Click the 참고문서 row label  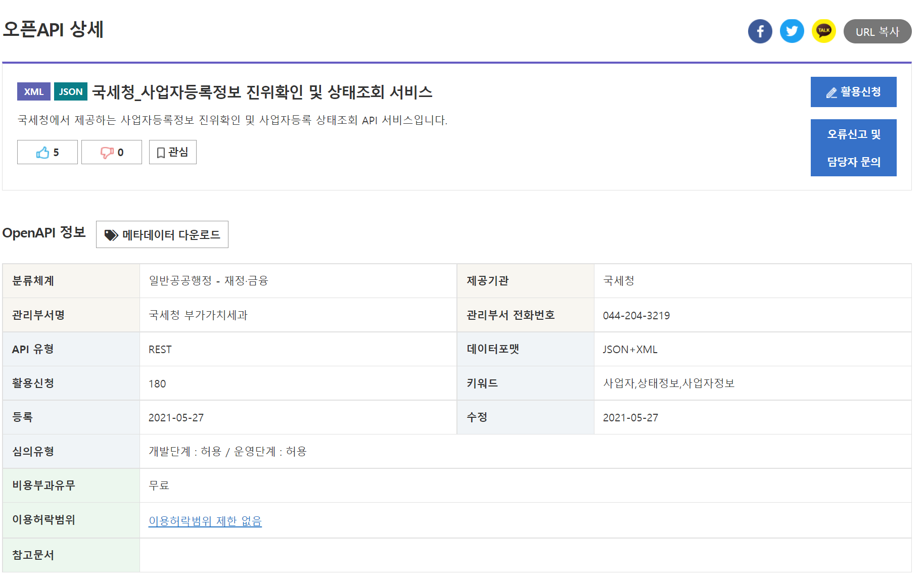[x=33, y=555]
